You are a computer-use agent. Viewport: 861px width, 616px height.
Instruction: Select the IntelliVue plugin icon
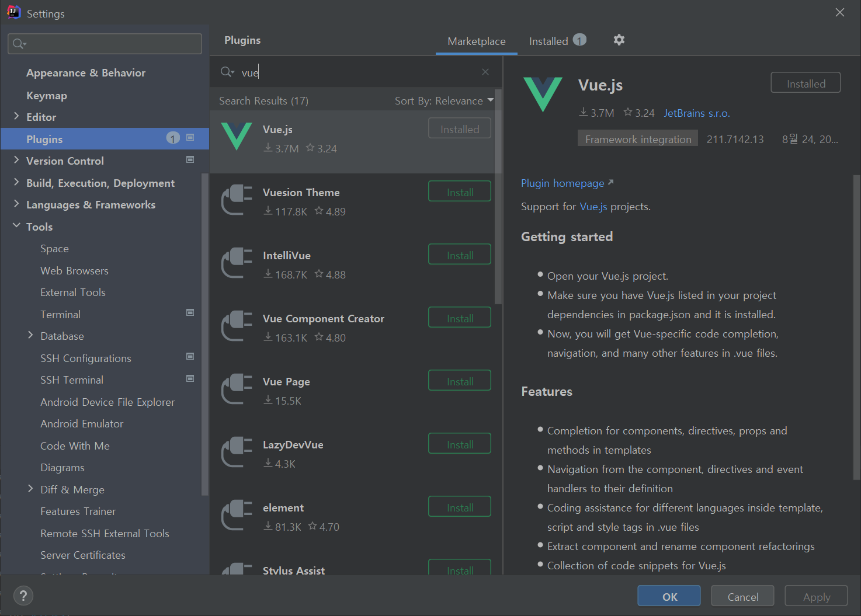click(237, 263)
